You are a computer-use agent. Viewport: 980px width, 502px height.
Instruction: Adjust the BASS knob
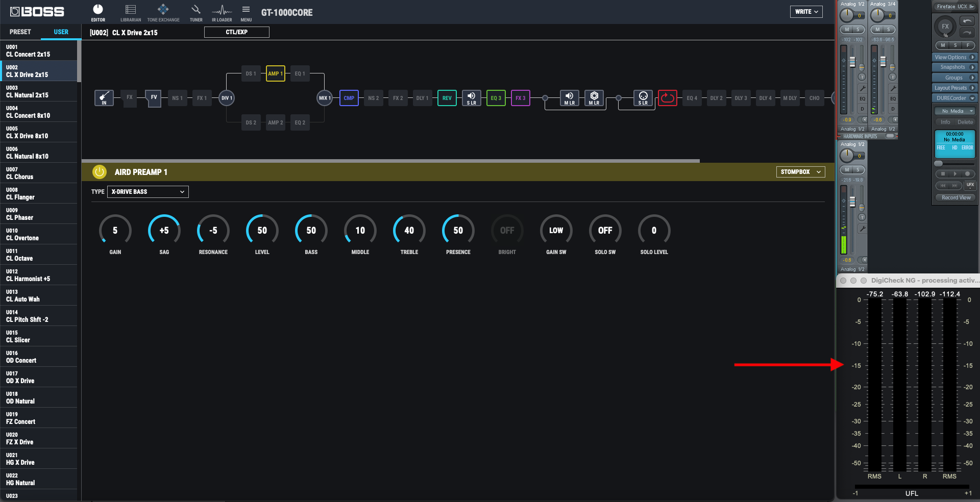tap(311, 231)
